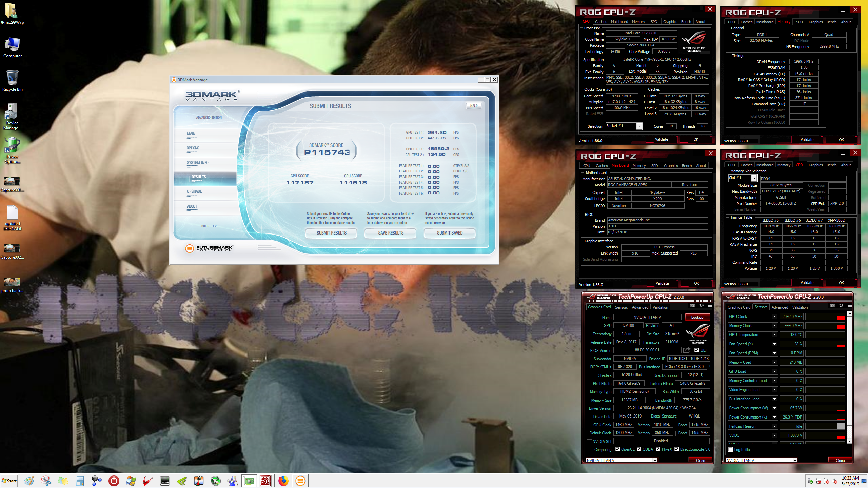Open SYSTEM INFO in 3DMark Vantage sidebar
Screen dimensions: 868x488
pos(198,163)
